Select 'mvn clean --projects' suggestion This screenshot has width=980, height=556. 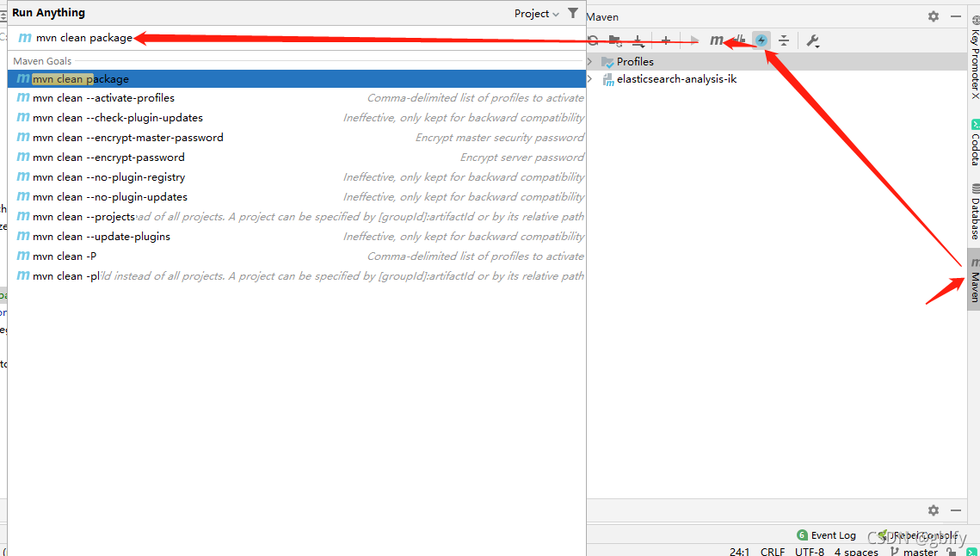pos(297,217)
